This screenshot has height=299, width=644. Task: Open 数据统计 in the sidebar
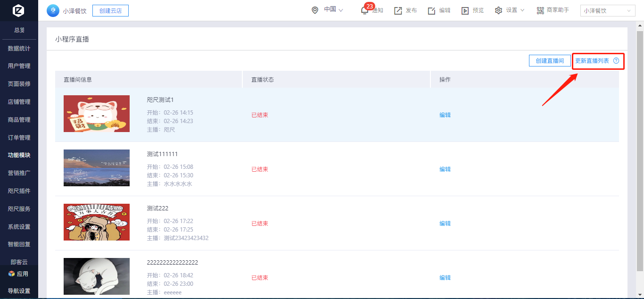coord(19,48)
